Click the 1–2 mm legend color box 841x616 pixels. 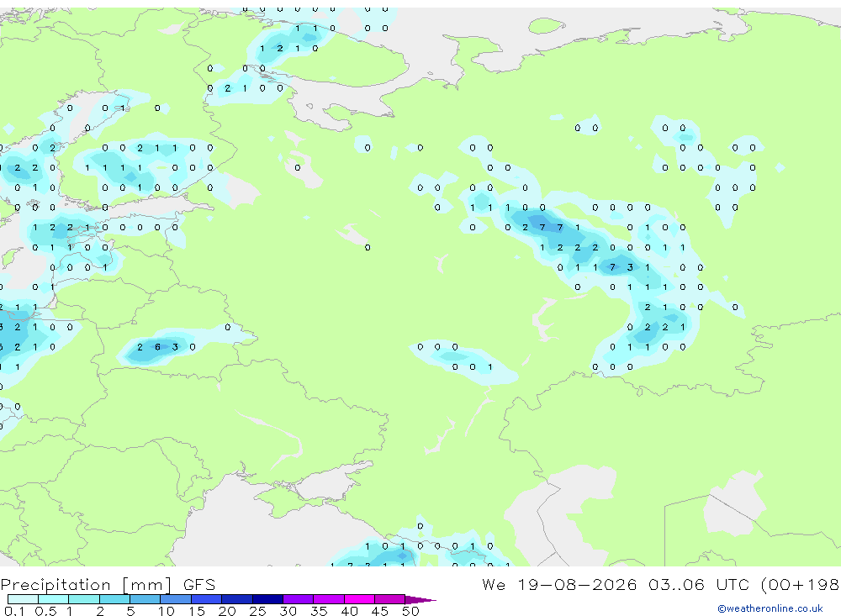84,599
